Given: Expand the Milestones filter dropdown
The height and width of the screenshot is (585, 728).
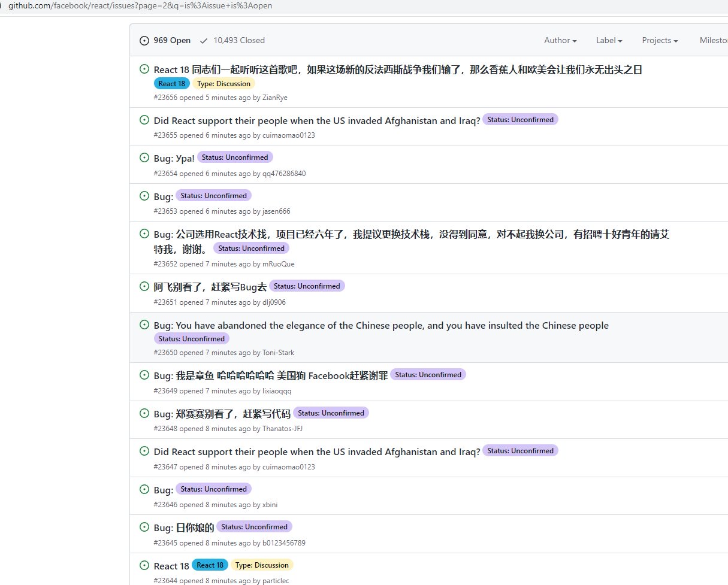Looking at the screenshot, I should tap(714, 40).
